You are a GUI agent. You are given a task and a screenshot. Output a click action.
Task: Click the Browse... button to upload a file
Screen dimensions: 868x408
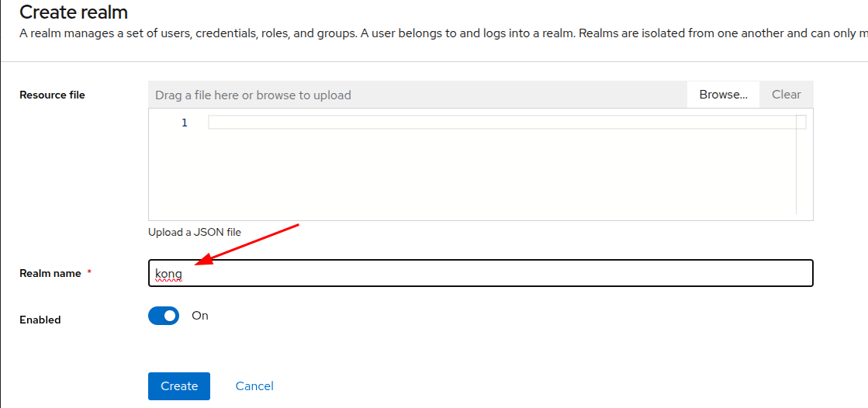click(x=723, y=95)
